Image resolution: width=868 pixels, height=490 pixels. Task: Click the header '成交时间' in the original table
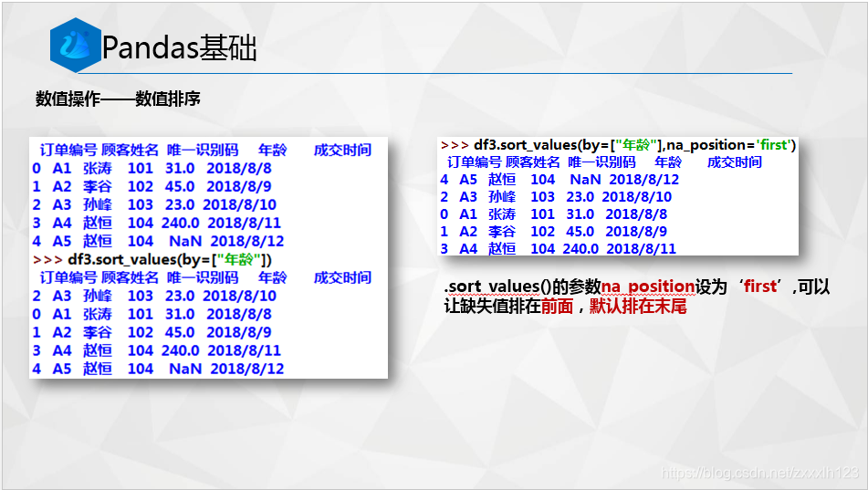point(342,150)
